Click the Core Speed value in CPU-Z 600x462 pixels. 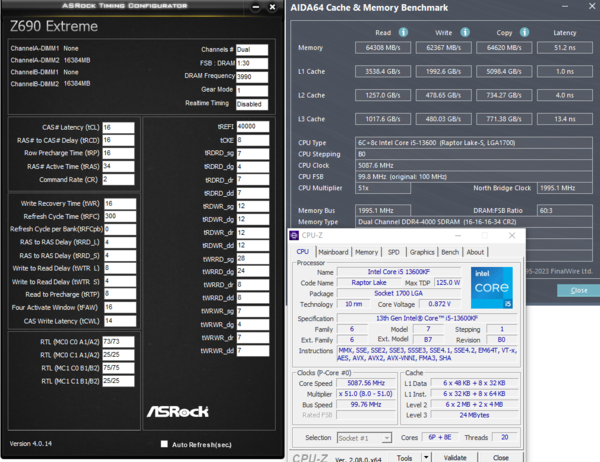coord(366,383)
